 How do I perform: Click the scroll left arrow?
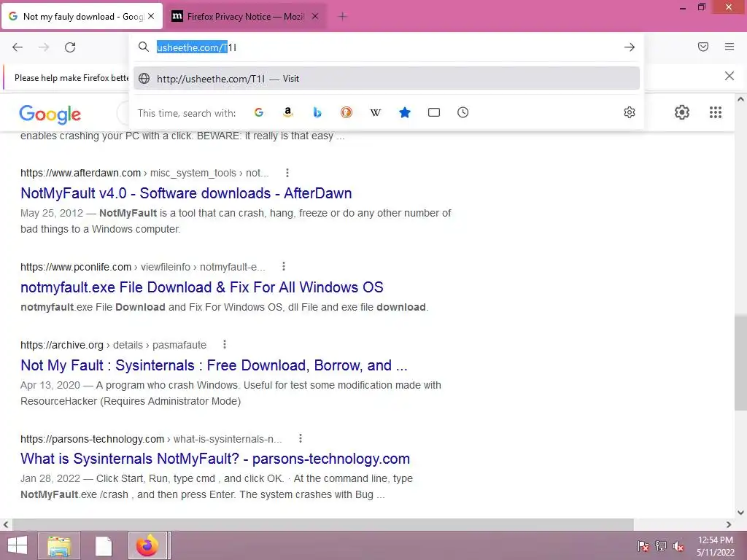click(6, 524)
